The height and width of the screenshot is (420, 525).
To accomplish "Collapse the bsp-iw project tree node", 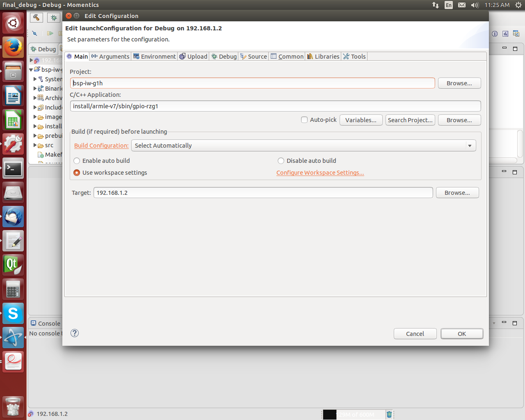I will 31,70.
